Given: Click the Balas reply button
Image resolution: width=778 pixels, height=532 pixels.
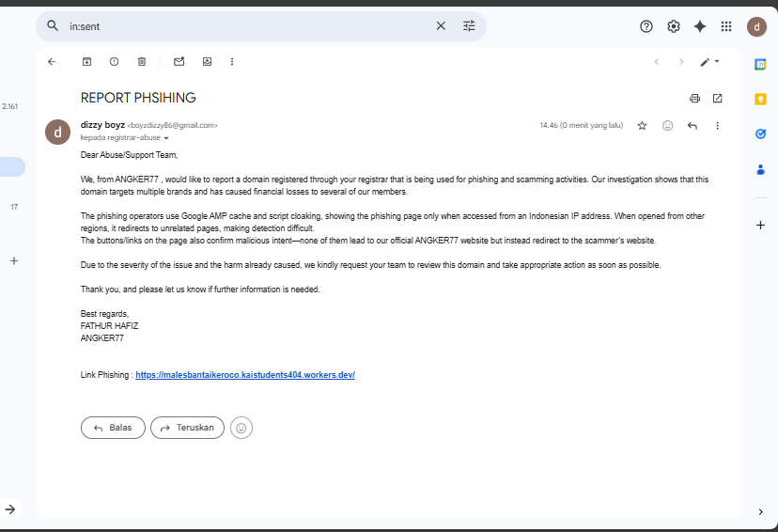Looking at the screenshot, I should (113, 428).
